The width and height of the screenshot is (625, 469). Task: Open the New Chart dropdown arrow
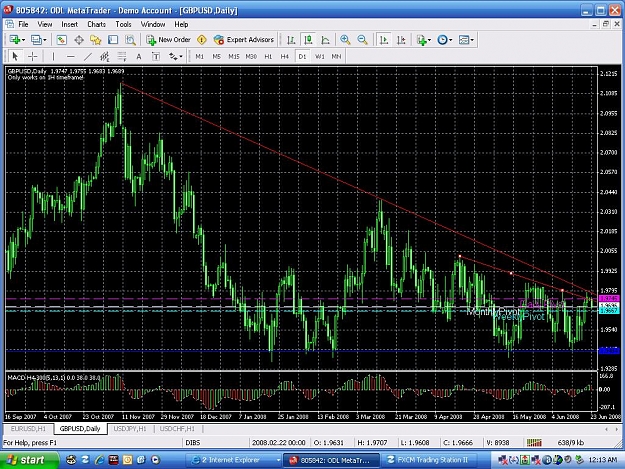24,40
